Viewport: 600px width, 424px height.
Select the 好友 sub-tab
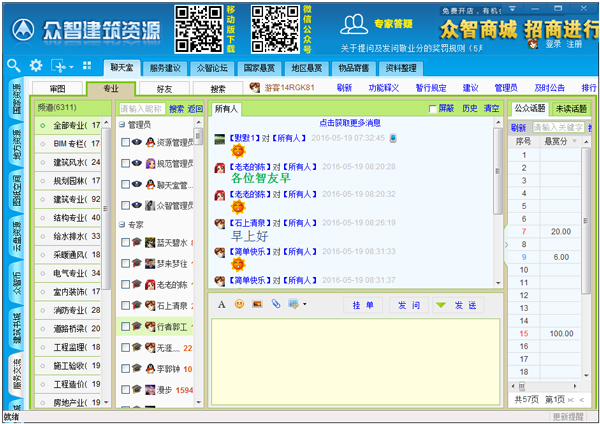coord(164,89)
